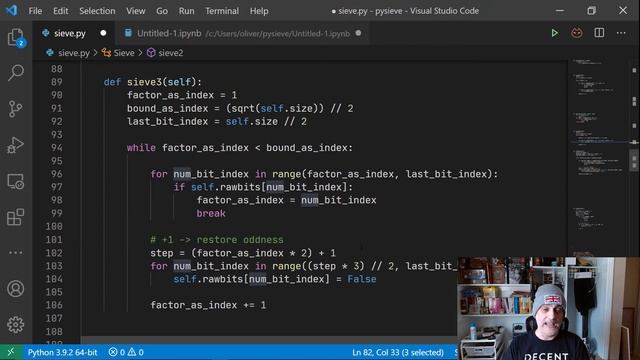Screen dimensions: 640x360
Task: Open the Explorer view in activity bar
Action: (x=16, y=38)
